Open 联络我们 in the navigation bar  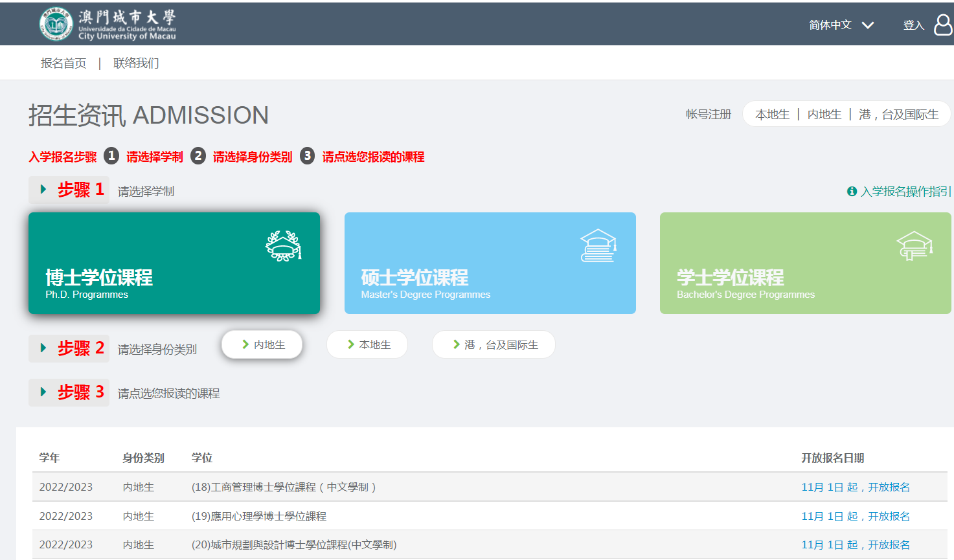pos(136,63)
